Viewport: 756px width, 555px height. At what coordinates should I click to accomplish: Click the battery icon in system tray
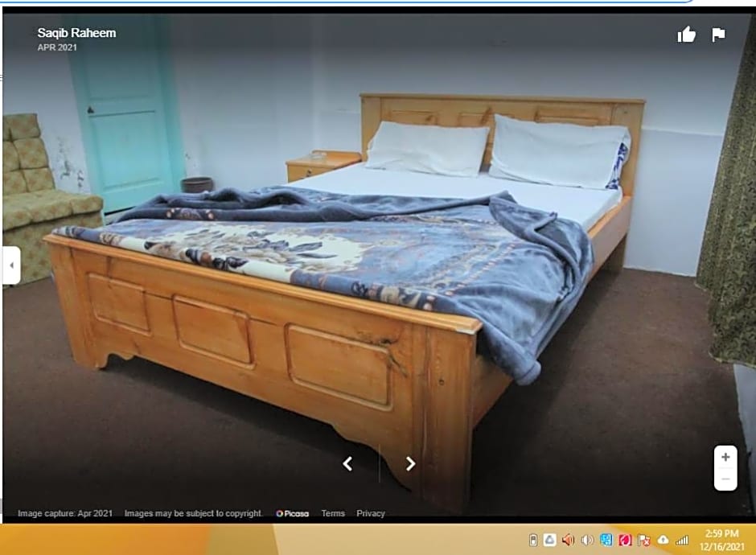pyautogui.click(x=532, y=540)
